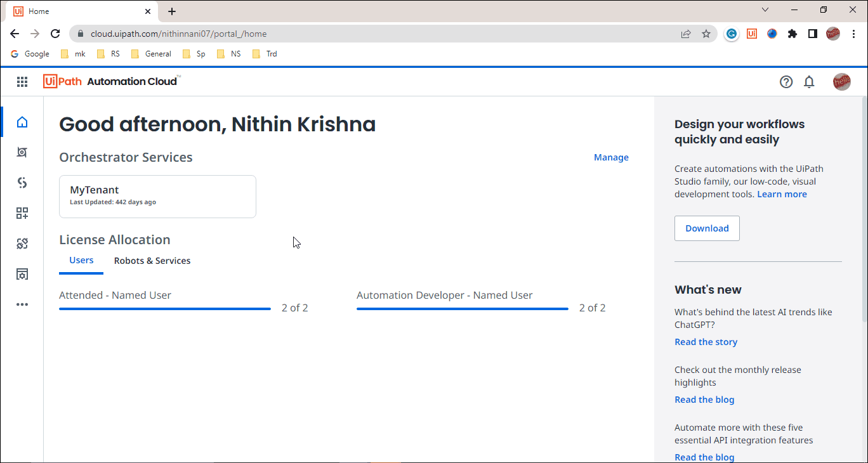
Task: Open the plug connector sidebar icon
Action: (x=22, y=244)
